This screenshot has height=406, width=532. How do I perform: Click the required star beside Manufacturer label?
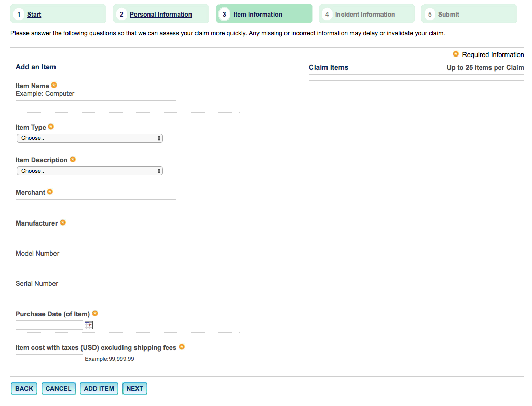pyautogui.click(x=63, y=222)
